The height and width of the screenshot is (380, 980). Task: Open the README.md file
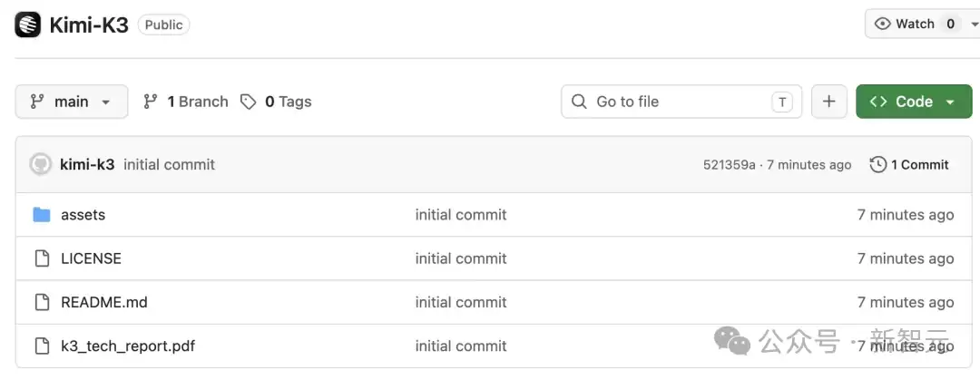click(x=103, y=303)
